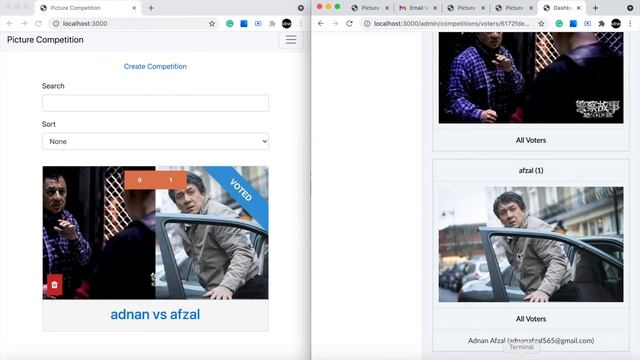Click the afzal photo in the Dashboard voters panel
The width and height of the screenshot is (640, 360).
531,244
